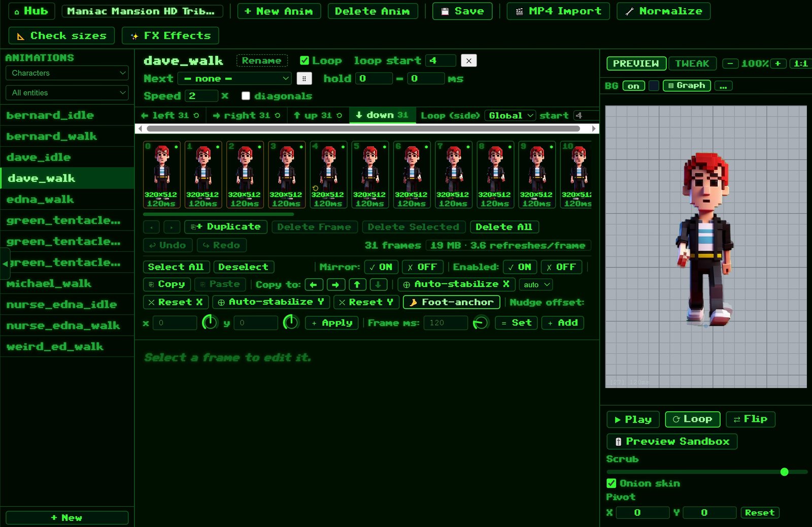Image resolution: width=812 pixels, height=527 pixels.
Task: Reset Y offset
Action: 366,302
